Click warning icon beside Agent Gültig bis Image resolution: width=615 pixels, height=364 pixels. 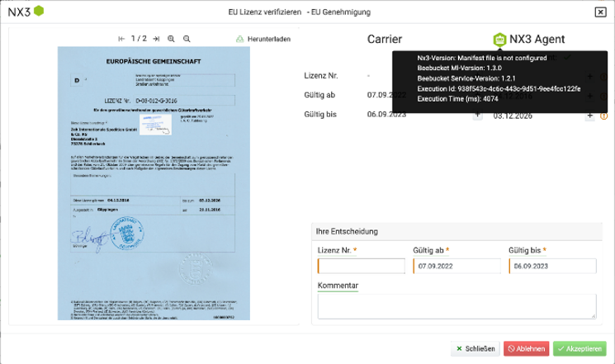click(604, 116)
